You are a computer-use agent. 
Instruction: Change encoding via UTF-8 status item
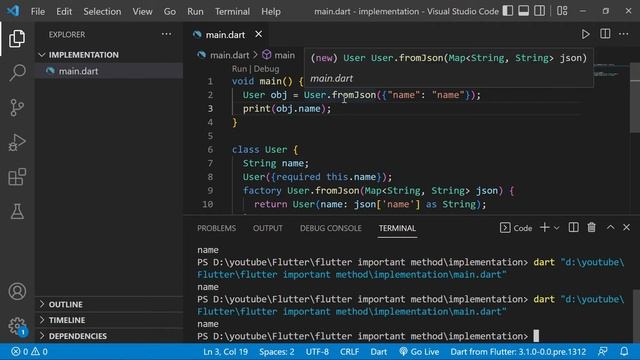[x=317, y=351]
